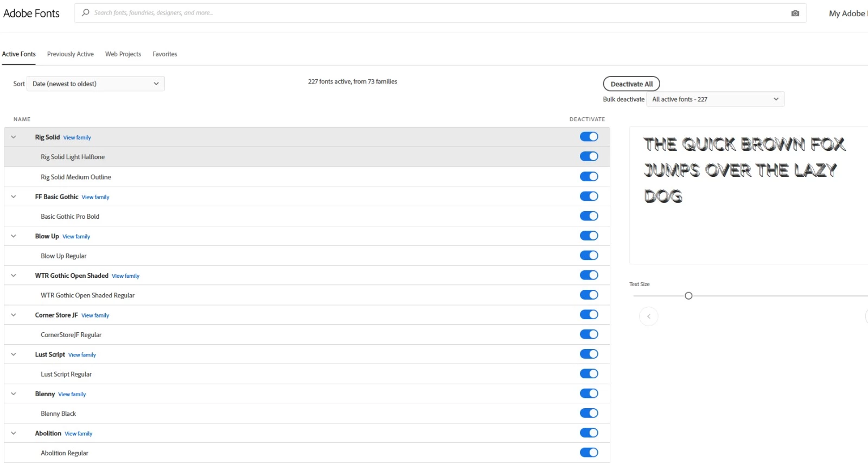Select Rig Solid Medium Outline row

click(307, 177)
